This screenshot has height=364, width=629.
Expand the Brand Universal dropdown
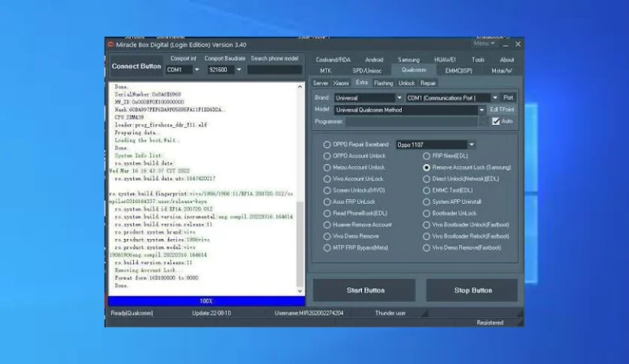399,98
